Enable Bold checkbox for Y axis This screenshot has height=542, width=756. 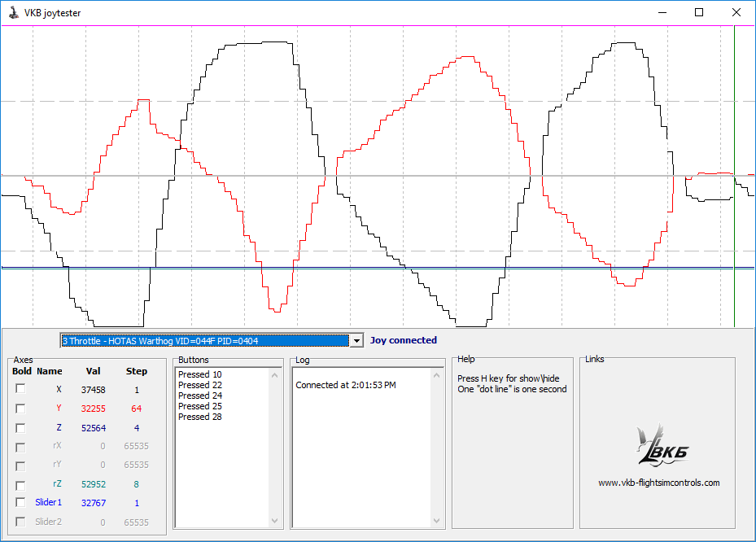(20, 409)
